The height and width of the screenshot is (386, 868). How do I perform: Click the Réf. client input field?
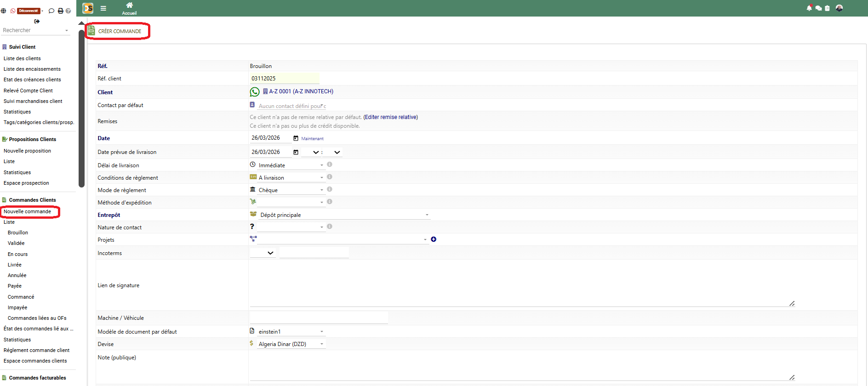[284, 79]
